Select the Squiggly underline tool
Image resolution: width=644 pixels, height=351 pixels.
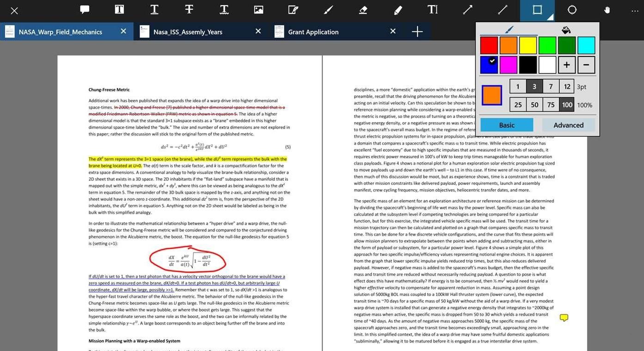[x=224, y=9]
